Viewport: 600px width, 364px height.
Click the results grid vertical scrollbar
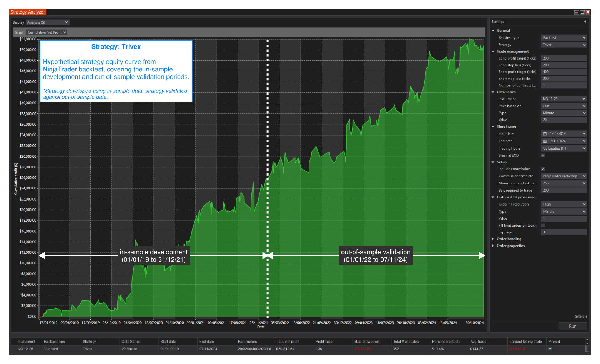pos(587,348)
